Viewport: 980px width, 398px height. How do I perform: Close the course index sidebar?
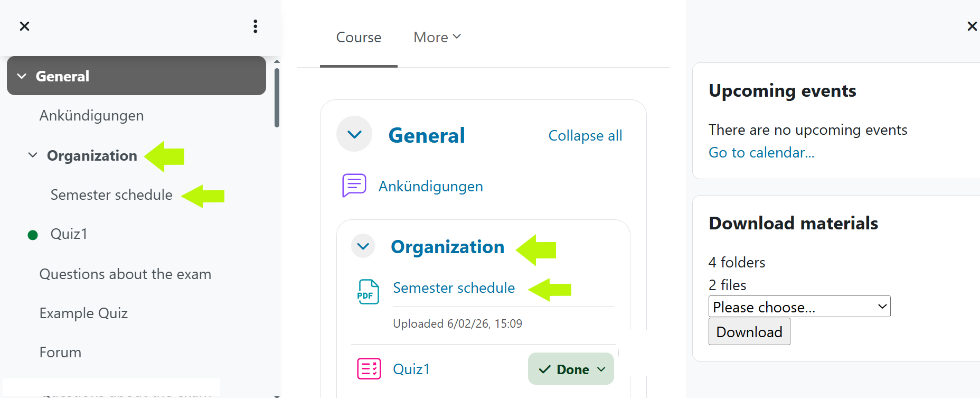coord(24,26)
